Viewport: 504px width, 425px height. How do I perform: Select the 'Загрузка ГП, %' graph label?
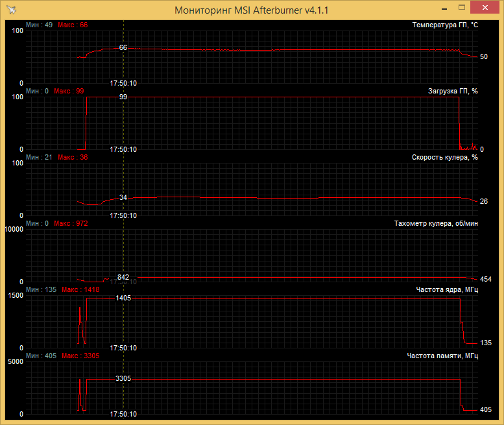pos(453,91)
